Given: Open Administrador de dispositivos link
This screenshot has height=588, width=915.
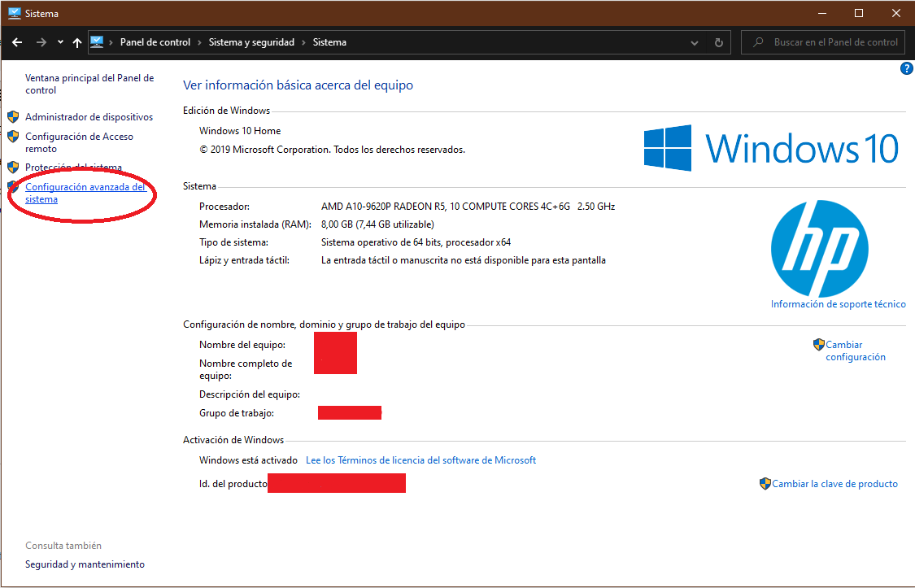Looking at the screenshot, I should click(89, 116).
